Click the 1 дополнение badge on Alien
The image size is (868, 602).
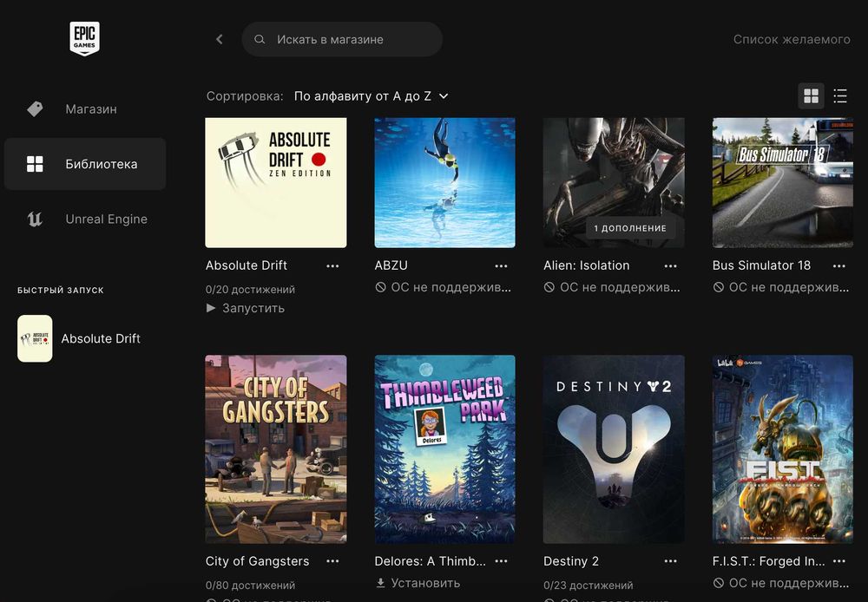coord(630,228)
